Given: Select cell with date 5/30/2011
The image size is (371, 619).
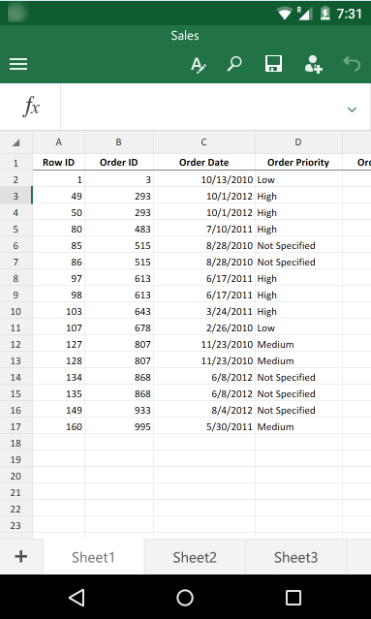Looking at the screenshot, I should click(204, 426).
